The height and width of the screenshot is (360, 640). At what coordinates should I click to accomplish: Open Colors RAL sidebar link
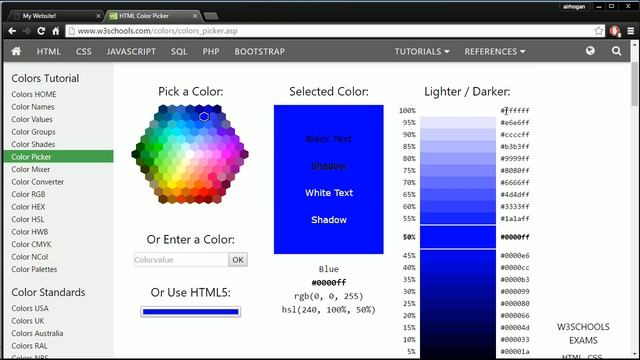[29, 346]
